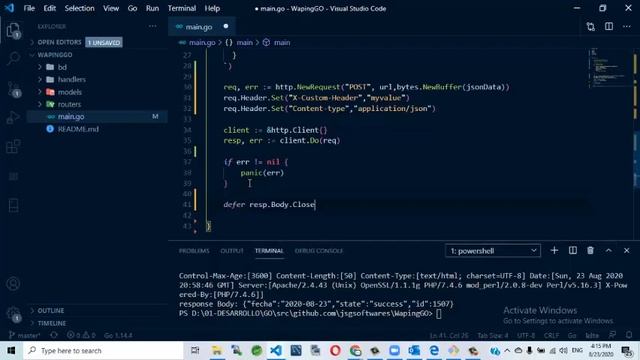Viewport: 640px width, 360px height.
Task: Switch to the Debug Console tab
Action: click(x=319, y=251)
